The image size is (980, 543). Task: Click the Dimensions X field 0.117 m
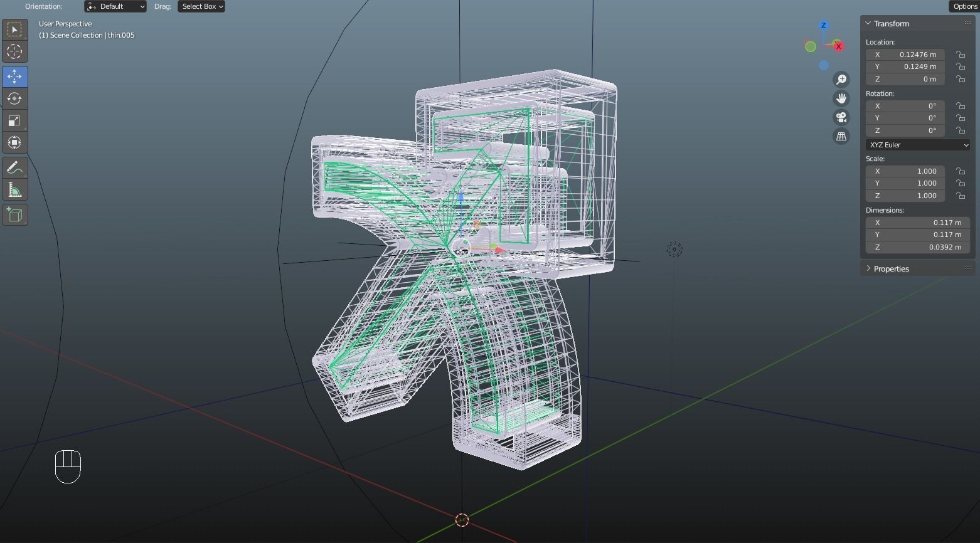(918, 223)
